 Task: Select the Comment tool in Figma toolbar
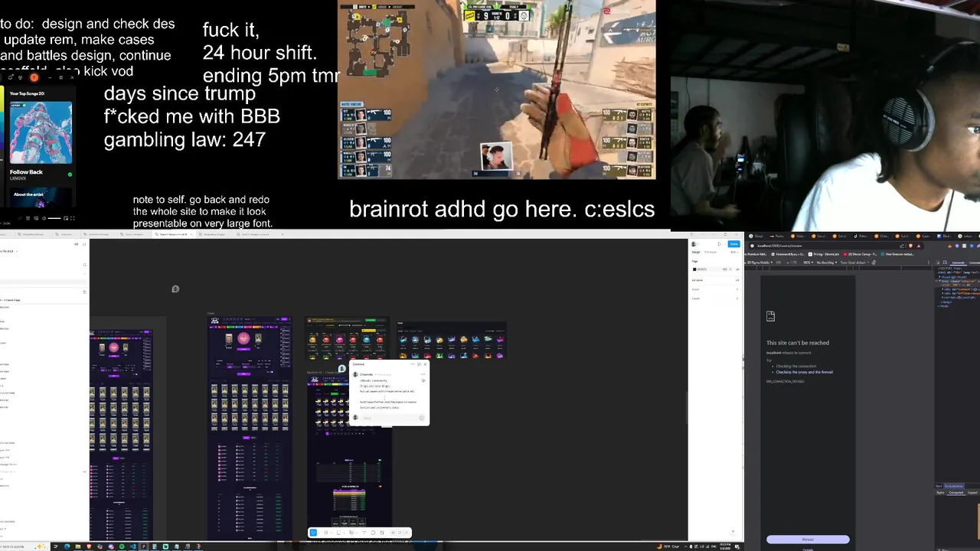coord(373,533)
